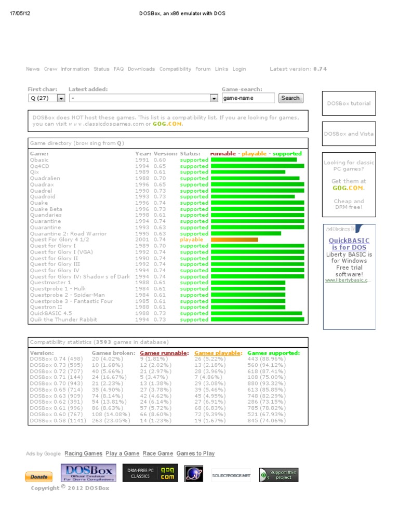
Task: Open Quik the Thunder Rabbit entry
Action: click(x=63, y=320)
